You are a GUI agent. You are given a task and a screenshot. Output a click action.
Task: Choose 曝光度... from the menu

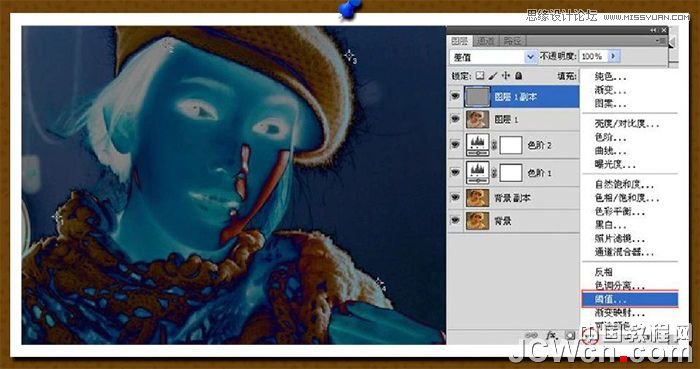615,165
